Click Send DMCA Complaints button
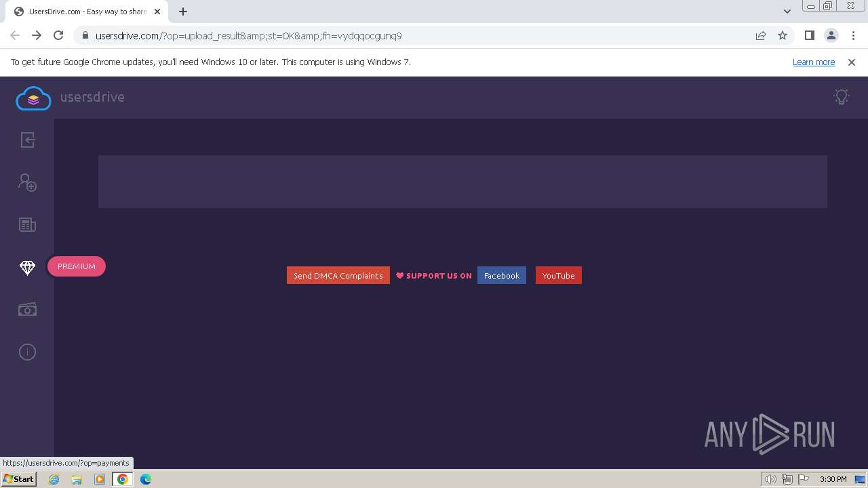The image size is (868, 488). [x=338, y=275]
